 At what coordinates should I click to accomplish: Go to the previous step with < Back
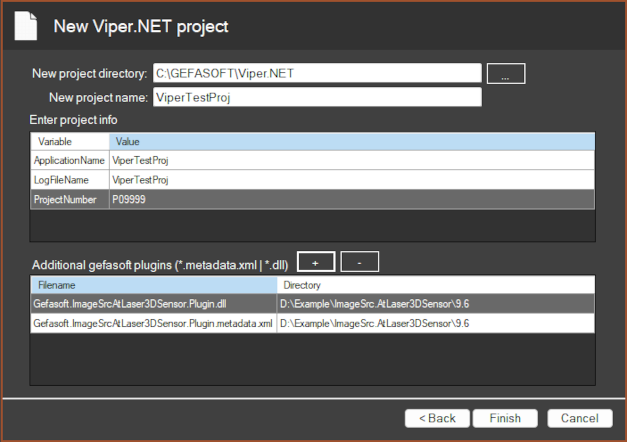click(437, 418)
